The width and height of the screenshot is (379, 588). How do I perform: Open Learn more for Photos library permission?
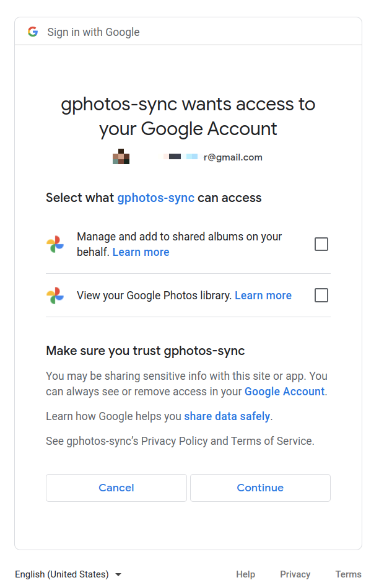tap(263, 296)
